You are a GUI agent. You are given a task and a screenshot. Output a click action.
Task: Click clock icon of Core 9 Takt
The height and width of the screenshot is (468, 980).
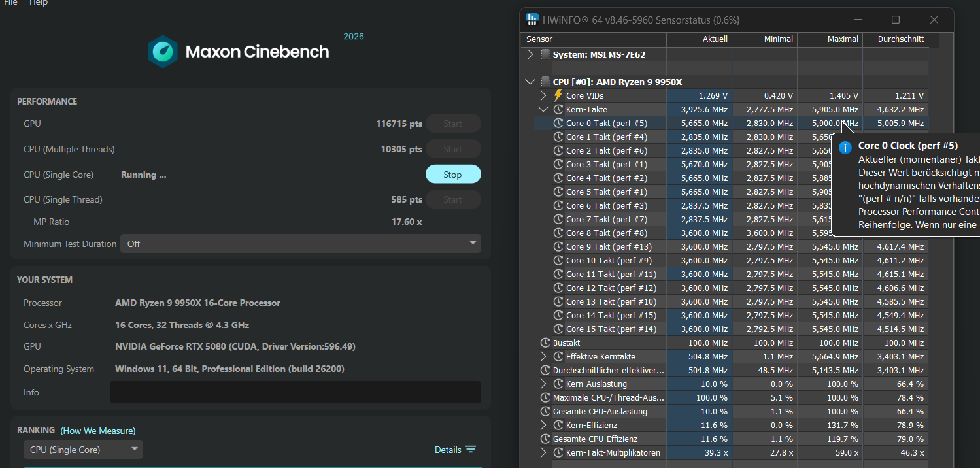tap(558, 246)
